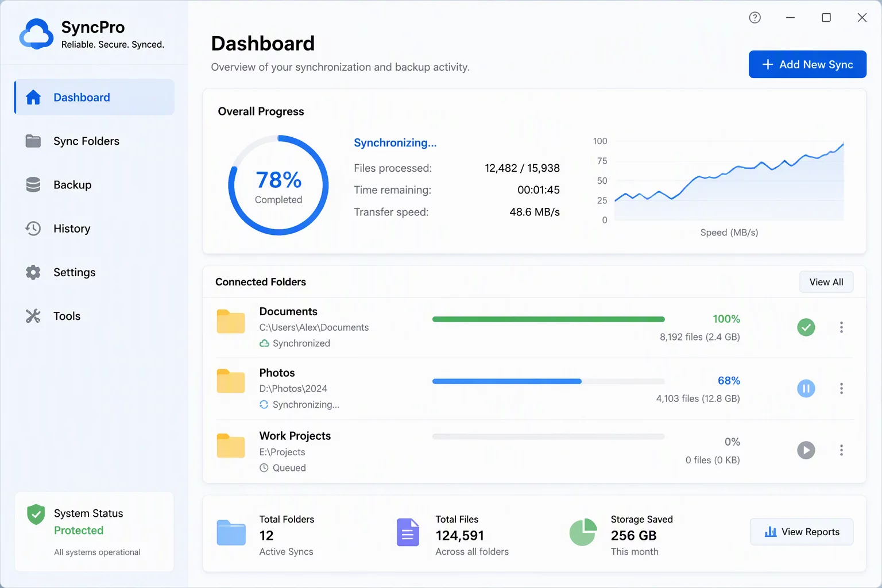Click the Total Folders blue folder icon
Image resolution: width=882 pixels, height=588 pixels.
tap(231, 532)
